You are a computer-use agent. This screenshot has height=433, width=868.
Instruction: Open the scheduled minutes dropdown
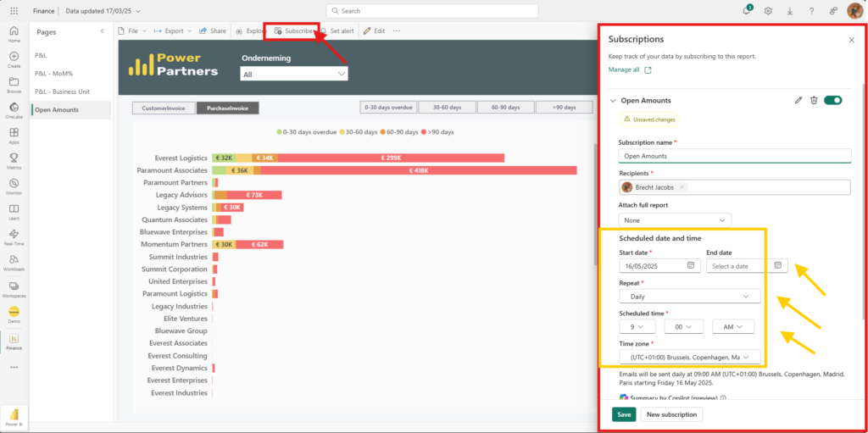(x=684, y=327)
